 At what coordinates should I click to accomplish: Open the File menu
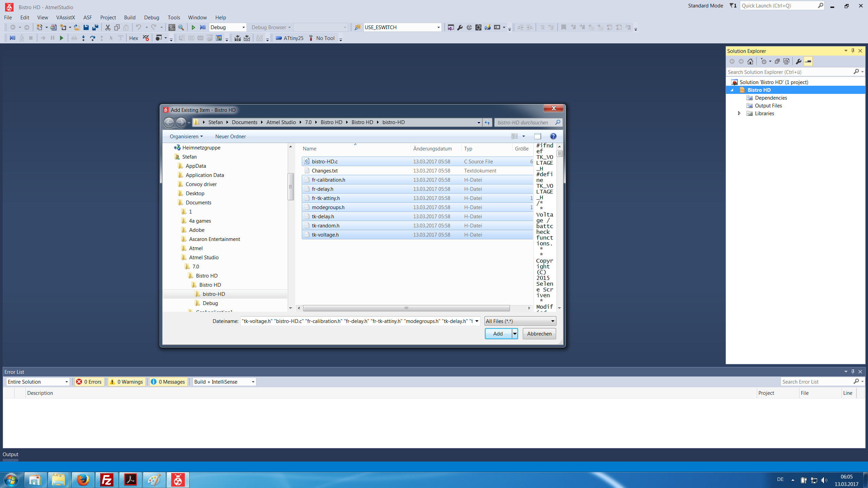[8, 17]
